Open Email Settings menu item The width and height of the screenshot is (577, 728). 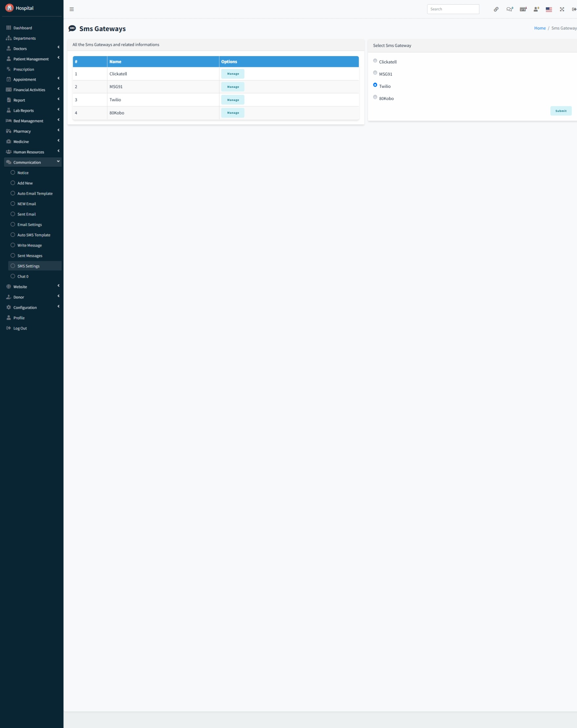click(x=35, y=225)
